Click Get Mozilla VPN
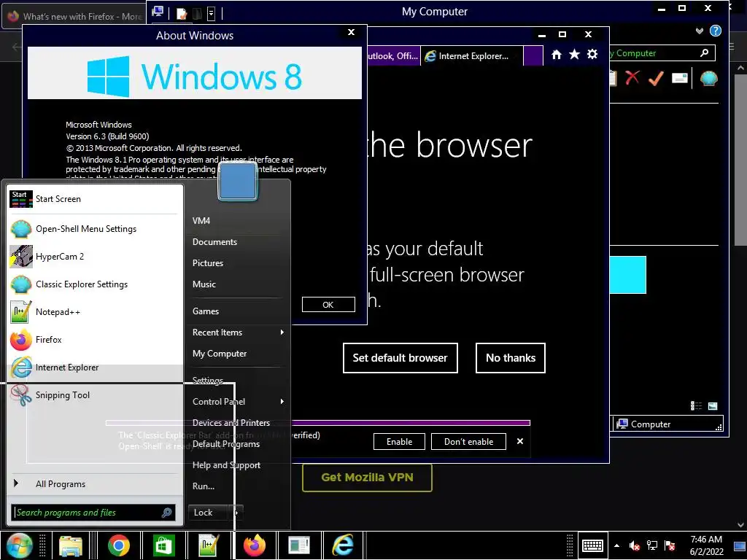 point(368,478)
